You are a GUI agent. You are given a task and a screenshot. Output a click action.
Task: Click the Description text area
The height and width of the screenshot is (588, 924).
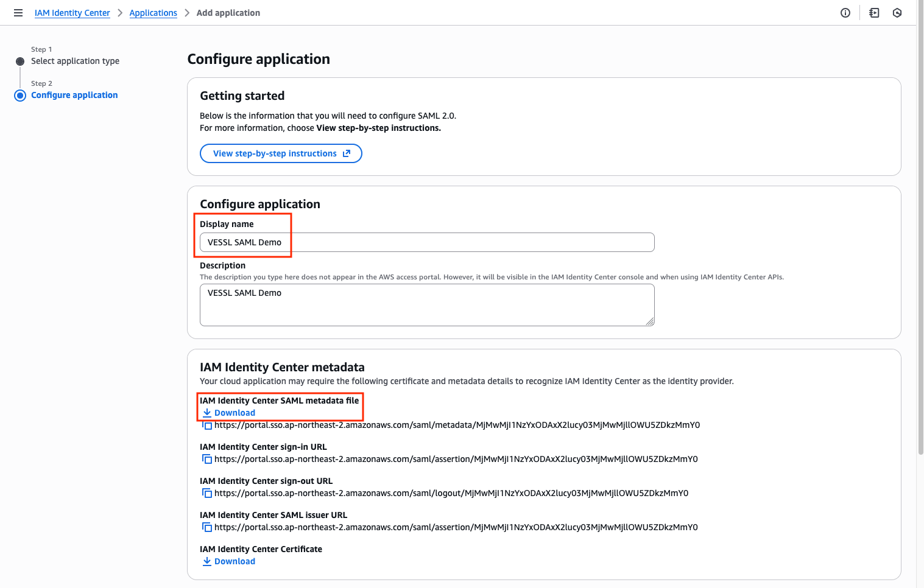tap(427, 305)
